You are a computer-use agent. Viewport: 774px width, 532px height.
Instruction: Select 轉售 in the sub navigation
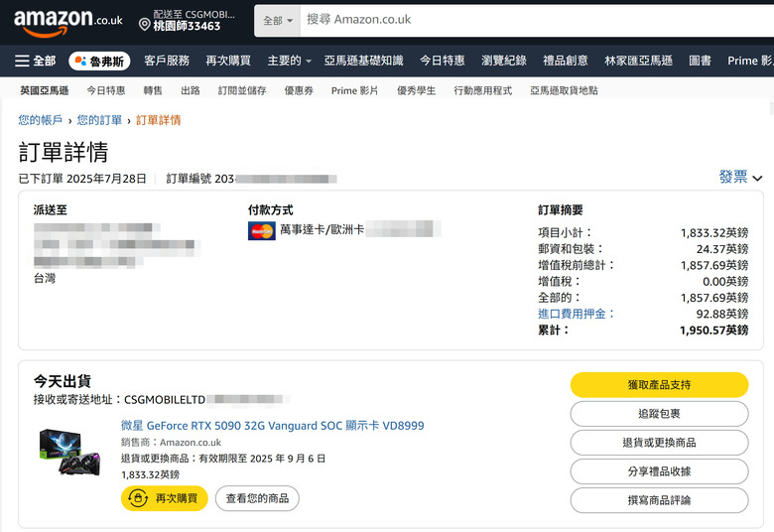153,91
